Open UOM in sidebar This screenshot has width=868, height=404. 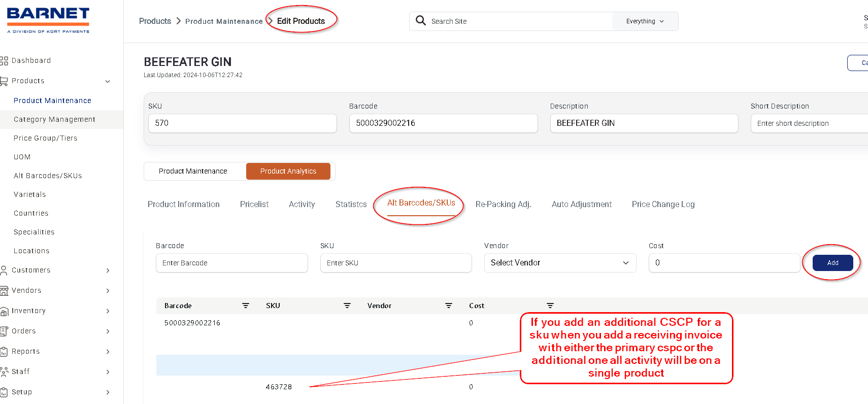click(x=22, y=157)
